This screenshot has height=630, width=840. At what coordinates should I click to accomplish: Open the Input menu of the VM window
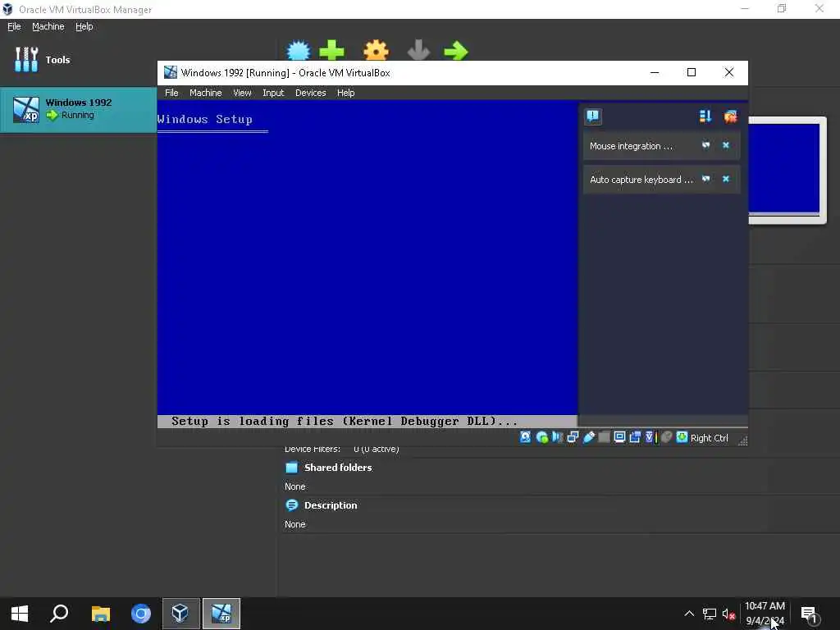coord(273,93)
